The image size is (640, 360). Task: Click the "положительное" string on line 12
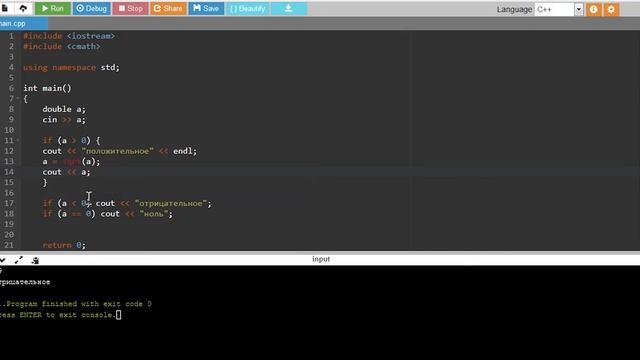[118, 151]
